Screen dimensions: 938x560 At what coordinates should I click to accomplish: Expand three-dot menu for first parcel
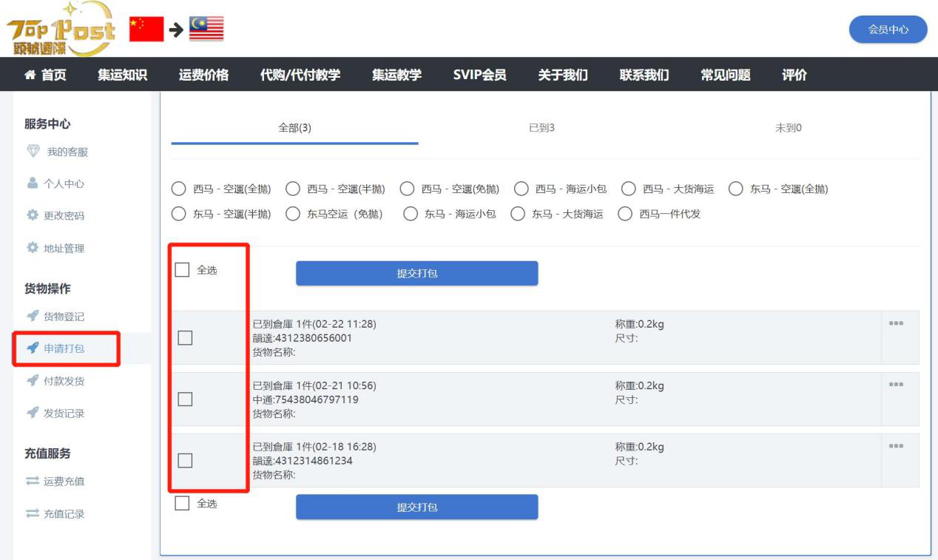click(896, 323)
